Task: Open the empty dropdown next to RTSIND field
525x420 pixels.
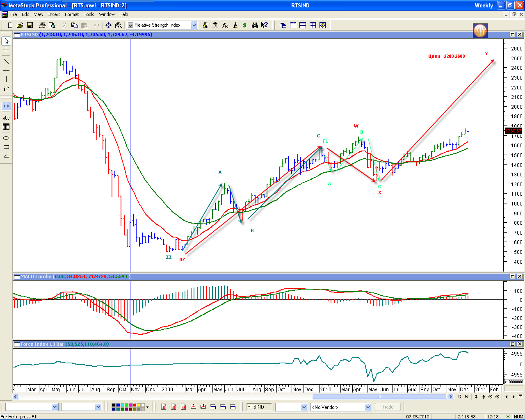Action: pyautogui.click(x=304, y=407)
